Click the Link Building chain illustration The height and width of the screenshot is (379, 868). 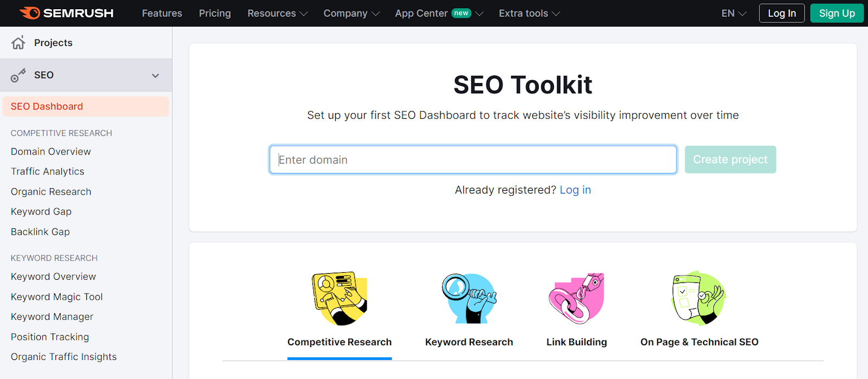pyautogui.click(x=577, y=298)
